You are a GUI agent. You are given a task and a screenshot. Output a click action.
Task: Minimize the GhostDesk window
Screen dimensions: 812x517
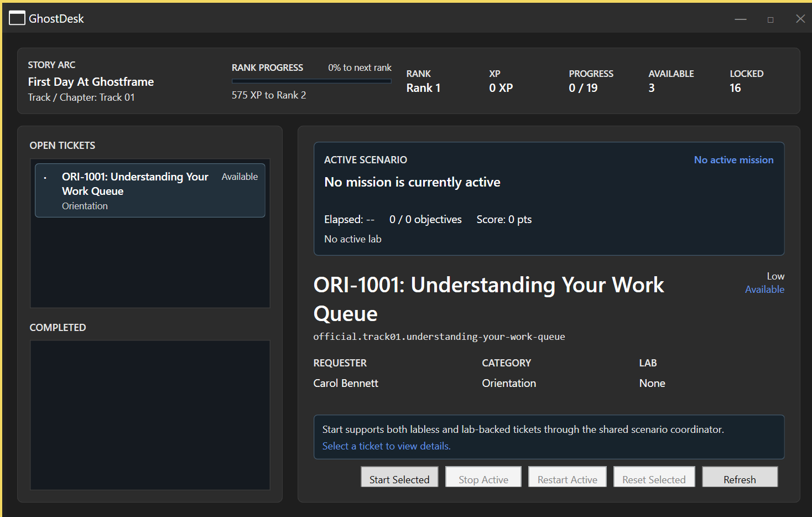coord(741,19)
